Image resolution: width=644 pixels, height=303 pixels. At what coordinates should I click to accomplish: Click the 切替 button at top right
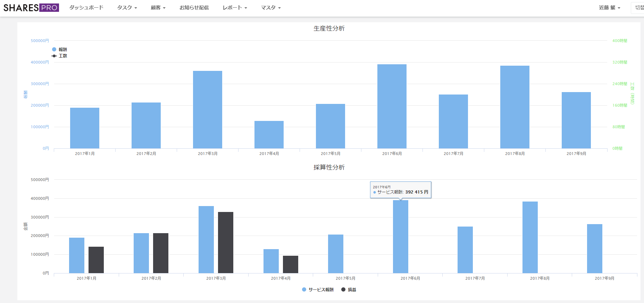(x=639, y=8)
